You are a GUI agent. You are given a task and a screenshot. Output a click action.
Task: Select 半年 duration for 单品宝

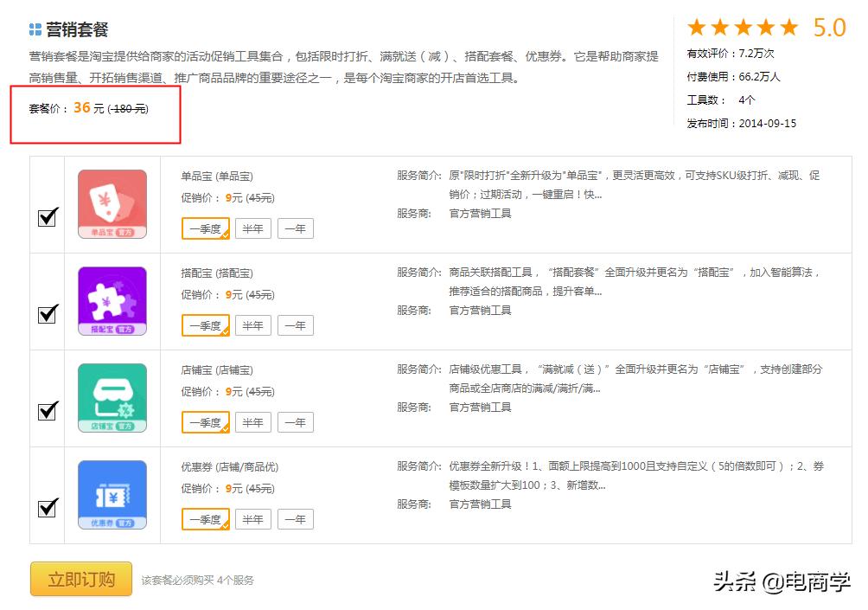(252, 228)
